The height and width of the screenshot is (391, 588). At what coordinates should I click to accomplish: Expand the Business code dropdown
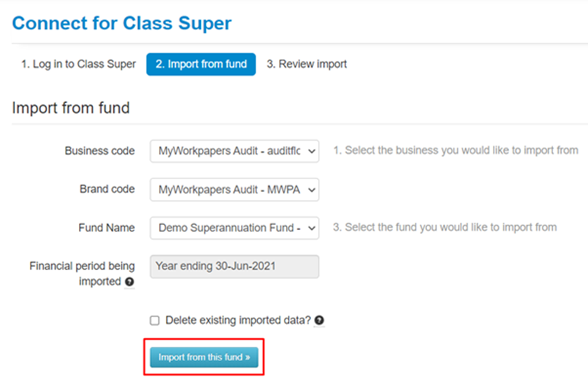235,151
